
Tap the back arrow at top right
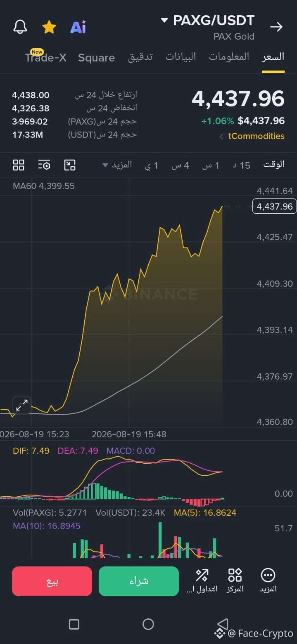pyautogui.click(x=276, y=27)
